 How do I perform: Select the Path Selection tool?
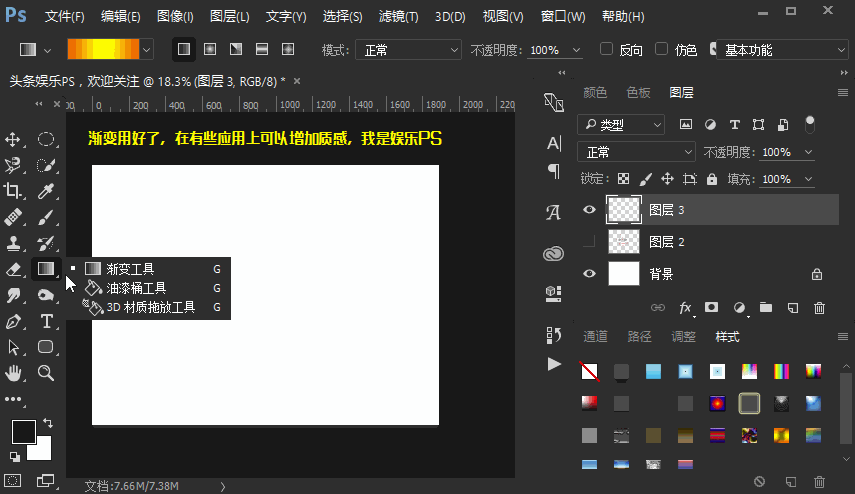[x=13, y=347]
